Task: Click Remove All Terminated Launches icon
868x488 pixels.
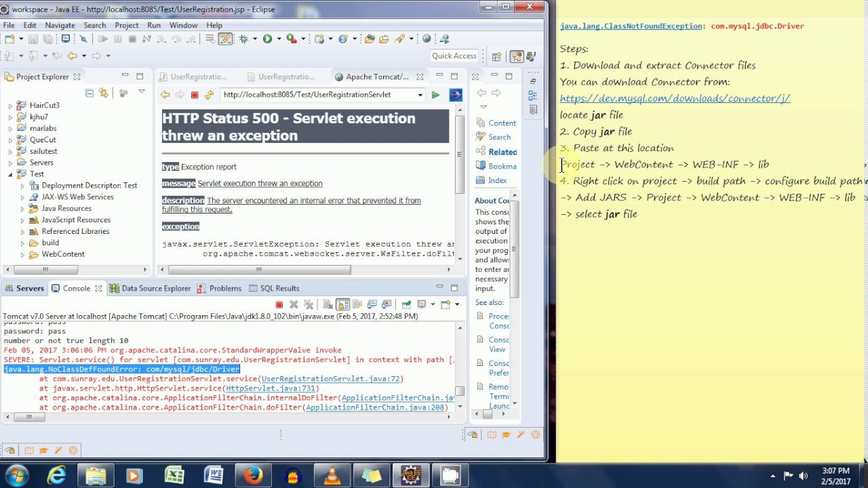Action: [x=309, y=304]
